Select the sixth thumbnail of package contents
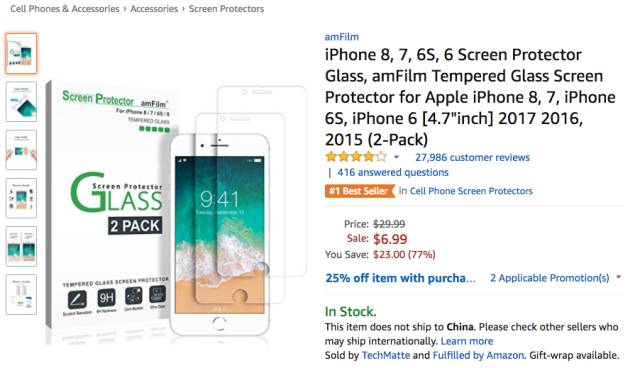The height and width of the screenshot is (368, 640). (x=21, y=295)
